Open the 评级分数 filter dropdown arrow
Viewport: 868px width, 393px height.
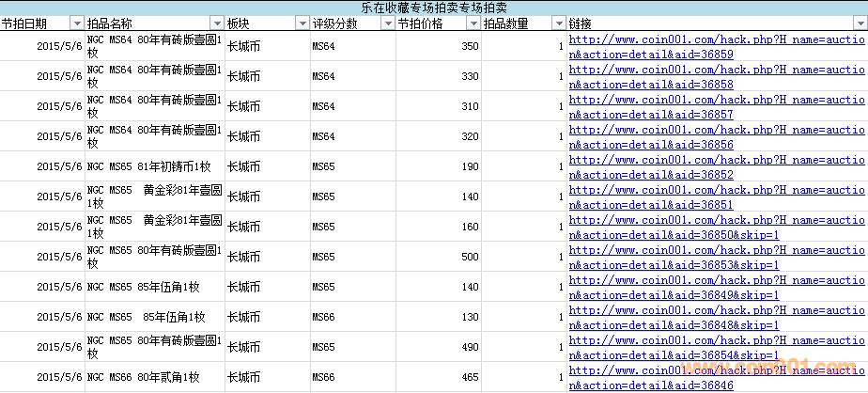(x=388, y=24)
